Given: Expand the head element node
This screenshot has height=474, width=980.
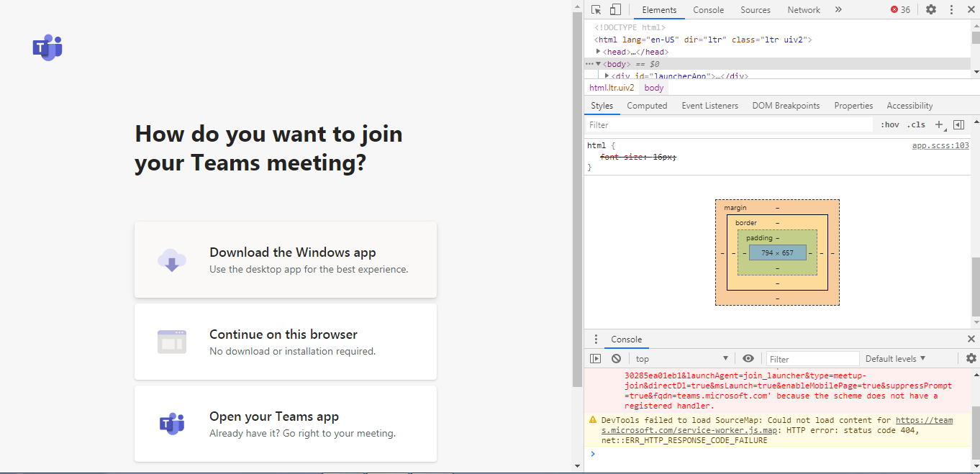Looking at the screenshot, I should click(x=599, y=52).
